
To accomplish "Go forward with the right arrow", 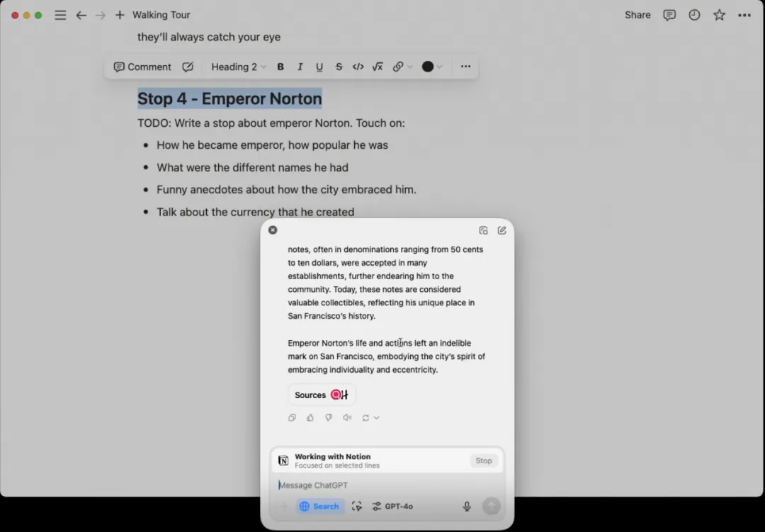I will point(101,15).
